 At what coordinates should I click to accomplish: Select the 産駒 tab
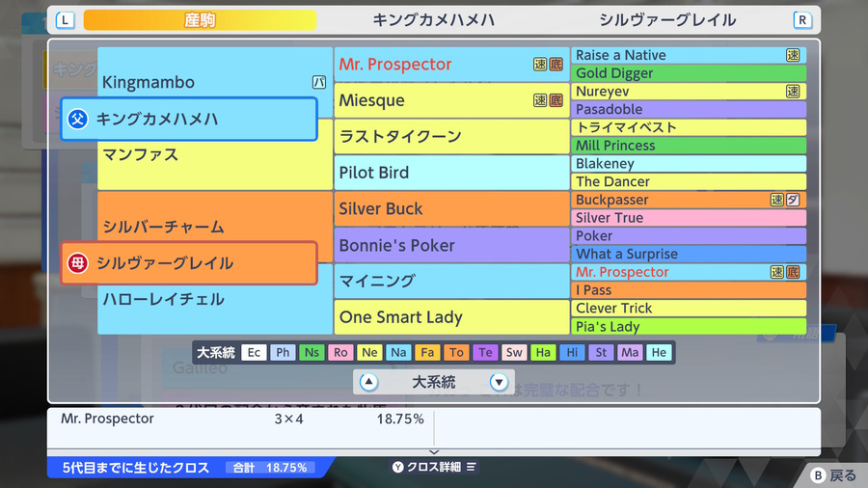200,20
